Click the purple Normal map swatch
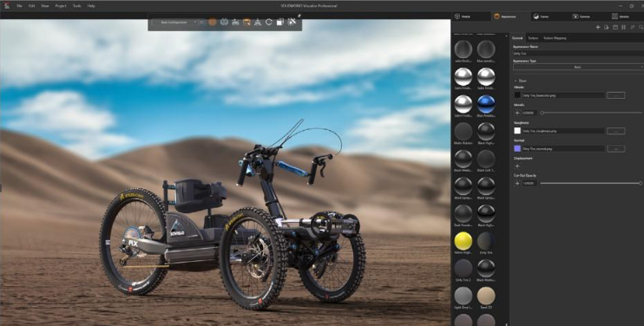Image resolution: width=644 pixels, height=326 pixels. pos(517,148)
